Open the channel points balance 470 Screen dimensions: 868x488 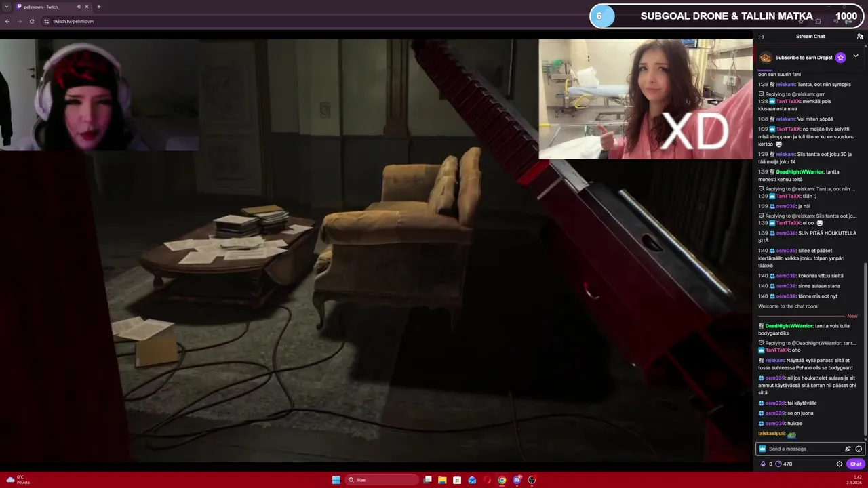[783, 464]
